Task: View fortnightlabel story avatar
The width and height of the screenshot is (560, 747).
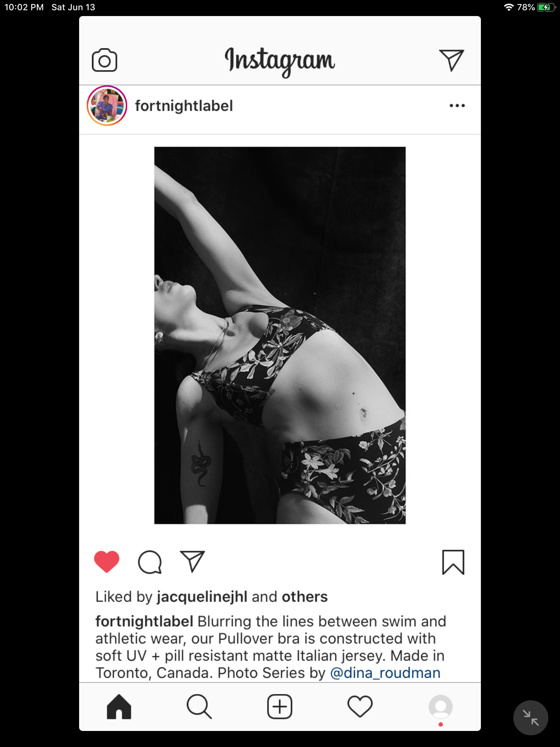Action: [107, 106]
